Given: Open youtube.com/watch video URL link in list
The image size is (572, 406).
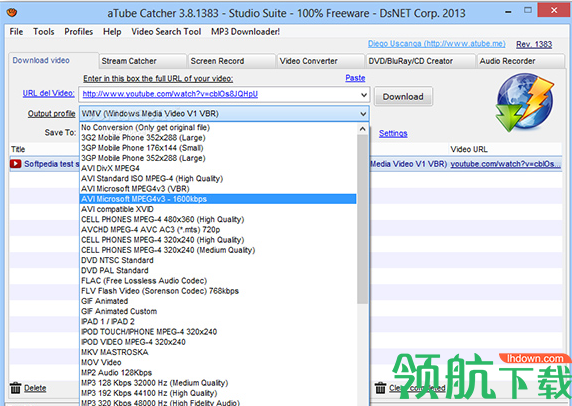Looking at the screenshot, I should click(505, 164).
